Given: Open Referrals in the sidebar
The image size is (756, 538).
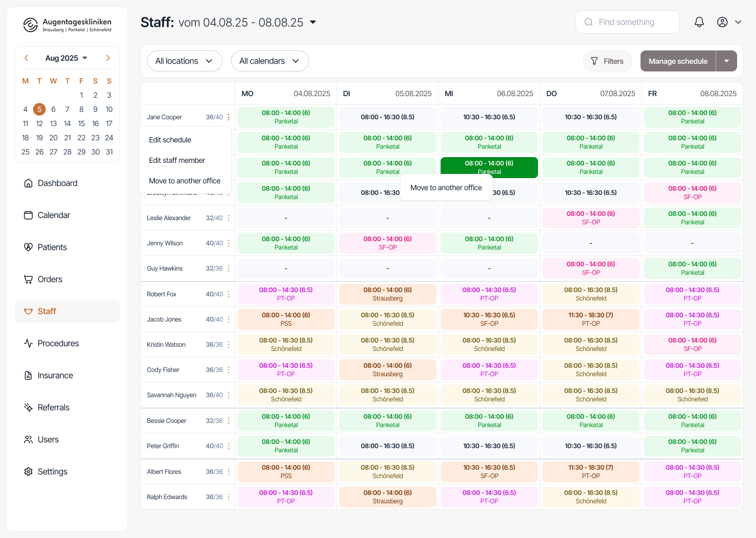Looking at the screenshot, I should pos(53,408).
